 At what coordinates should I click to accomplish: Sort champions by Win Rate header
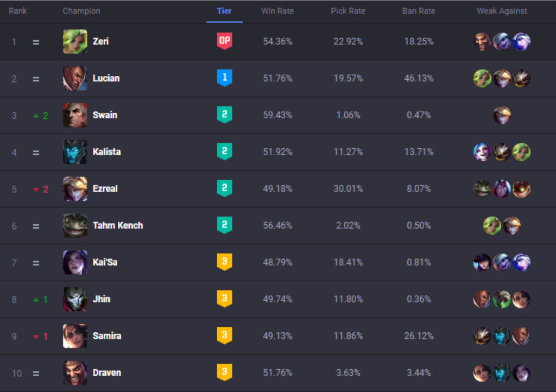click(277, 11)
